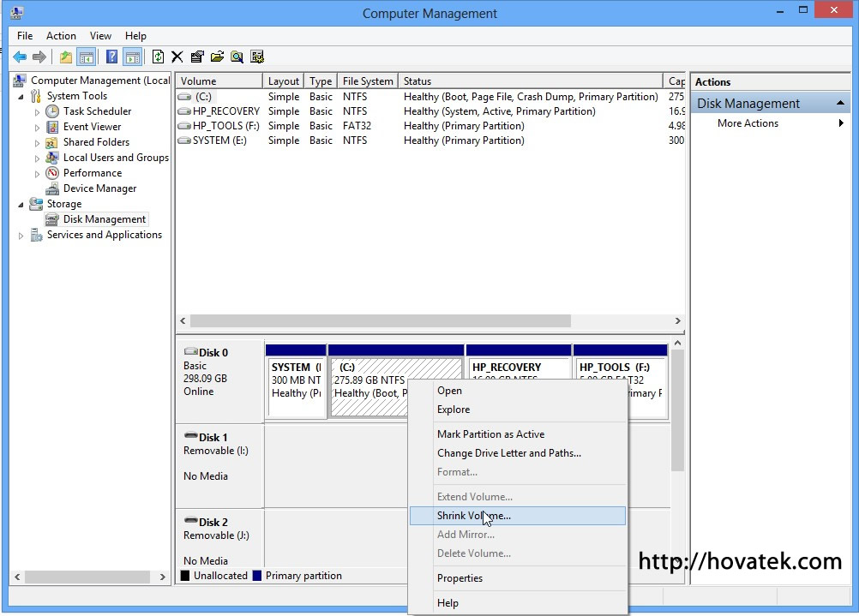Choose Open in the context menu
The width and height of the screenshot is (859, 616).
(517, 391)
